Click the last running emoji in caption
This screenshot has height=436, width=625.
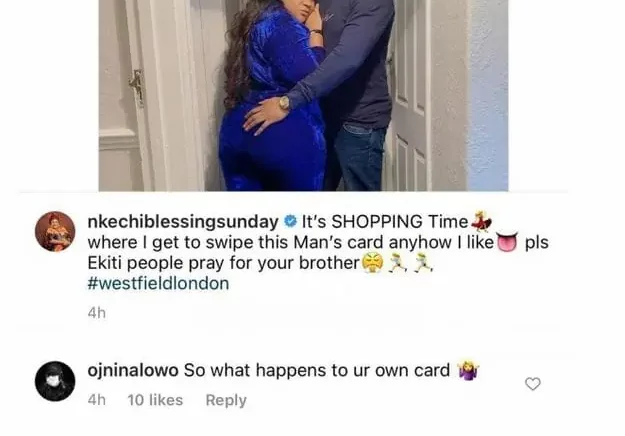[x=423, y=263]
